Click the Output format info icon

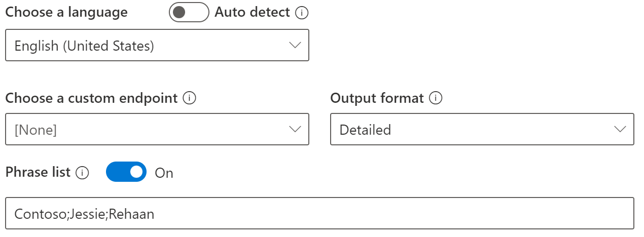coord(436,98)
